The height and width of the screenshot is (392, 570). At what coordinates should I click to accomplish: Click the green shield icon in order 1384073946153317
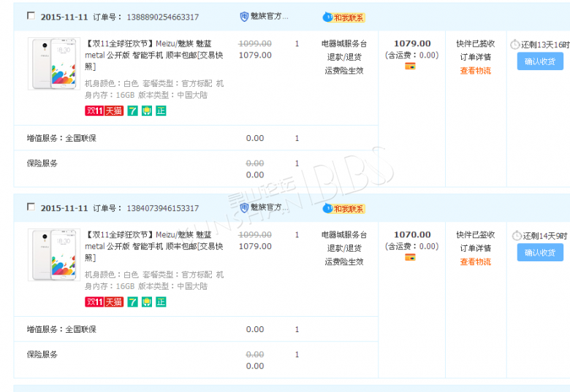147,302
